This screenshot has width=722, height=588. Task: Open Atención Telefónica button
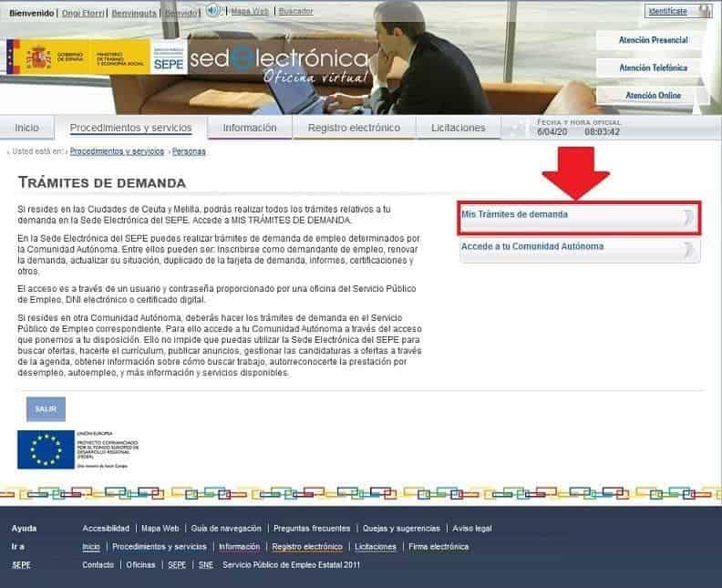tap(653, 68)
